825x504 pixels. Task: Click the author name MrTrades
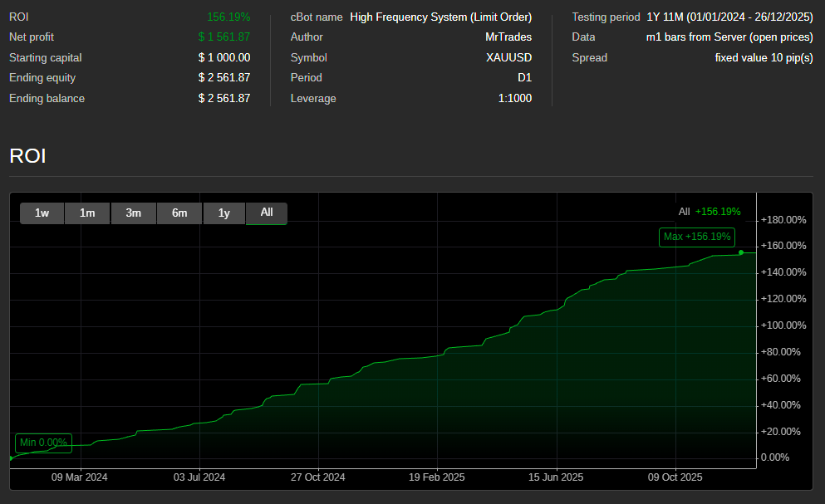[x=508, y=37]
